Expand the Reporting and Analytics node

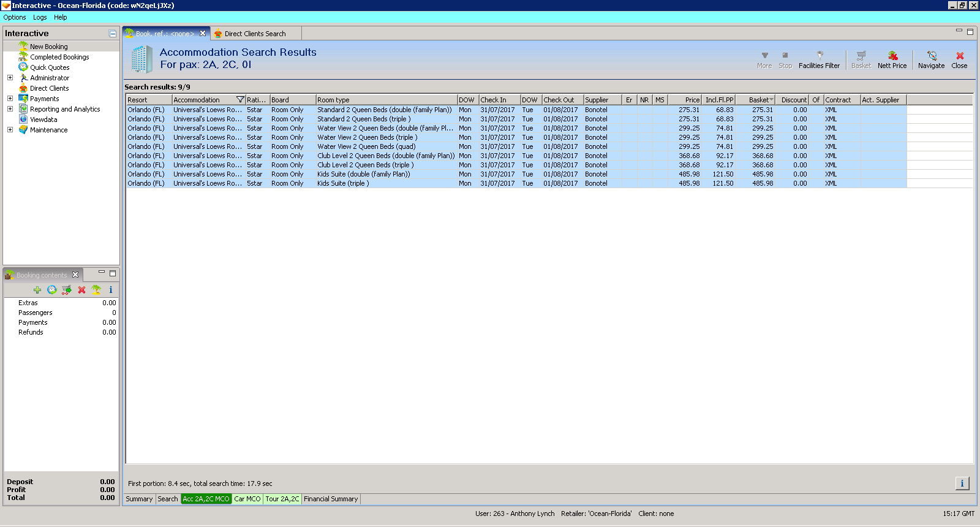[10, 109]
